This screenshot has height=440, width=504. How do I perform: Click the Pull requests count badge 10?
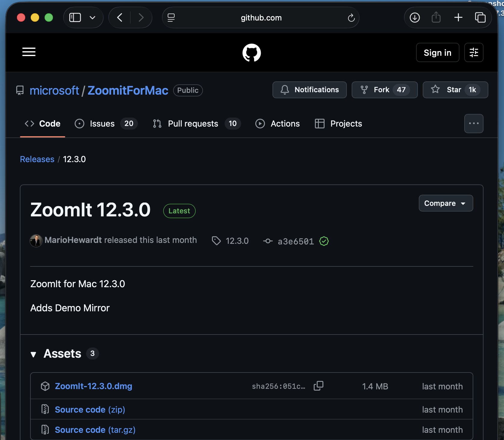pos(233,124)
